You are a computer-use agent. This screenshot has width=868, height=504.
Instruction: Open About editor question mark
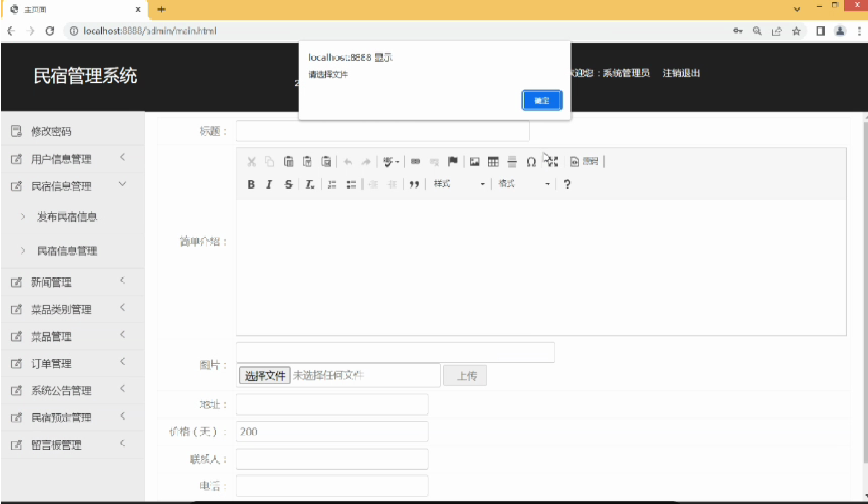tap(567, 185)
